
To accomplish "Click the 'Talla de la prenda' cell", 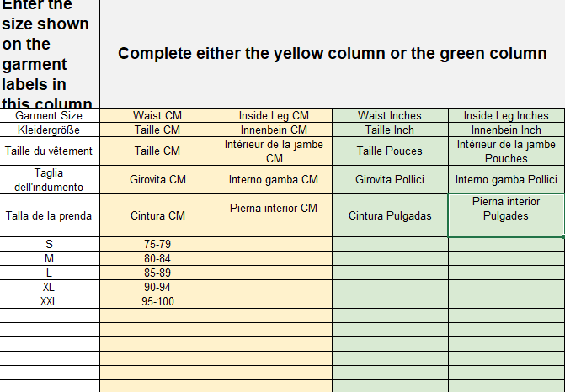I will click(x=50, y=215).
